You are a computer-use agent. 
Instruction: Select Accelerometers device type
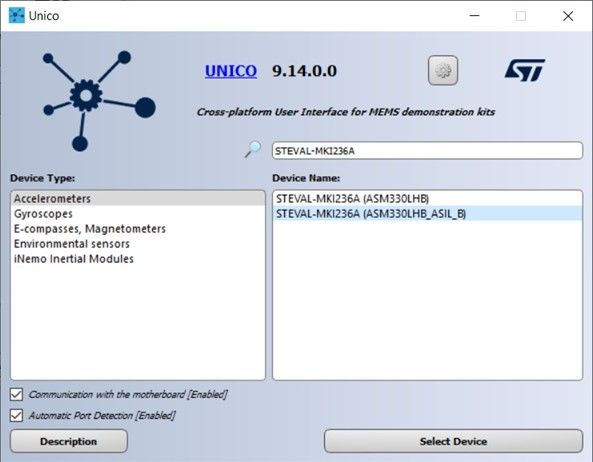tap(138, 198)
